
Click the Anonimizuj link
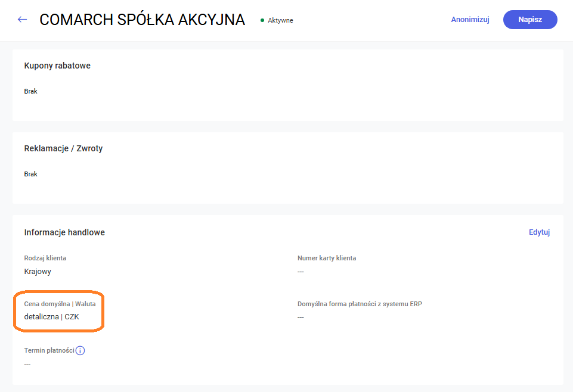[470, 20]
